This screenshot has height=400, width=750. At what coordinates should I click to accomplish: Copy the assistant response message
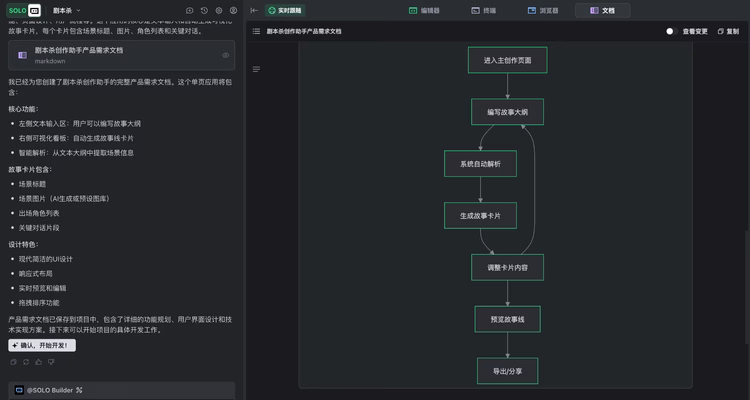pyautogui.click(x=13, y=361)
